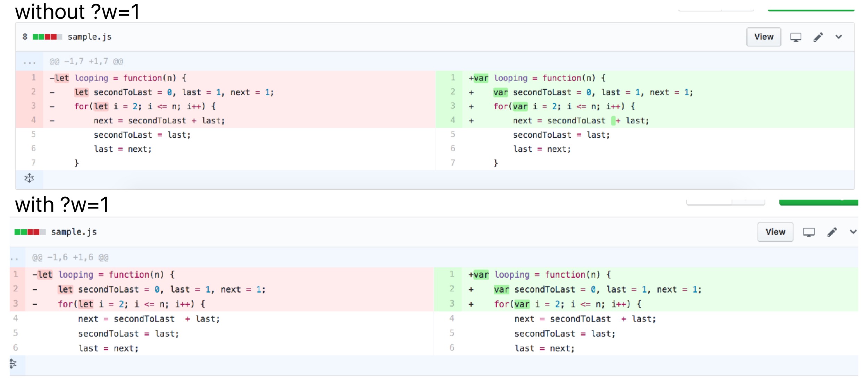
Task: Open rich diff display icon, bottom diff
Action: (809, 232)
